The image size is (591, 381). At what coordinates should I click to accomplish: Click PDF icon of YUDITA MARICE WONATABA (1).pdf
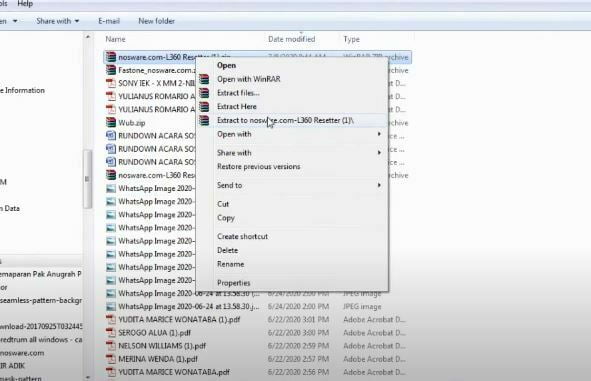tap(111, 320)
